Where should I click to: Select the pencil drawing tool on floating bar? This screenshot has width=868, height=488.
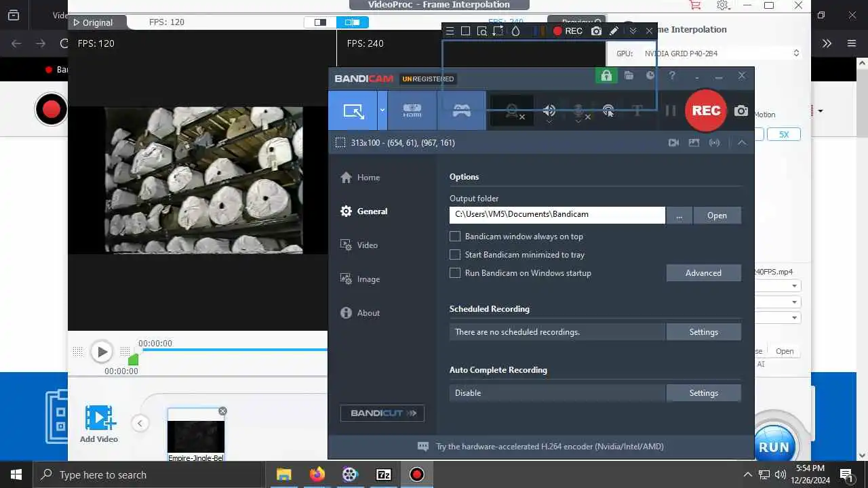pos(614,31)
